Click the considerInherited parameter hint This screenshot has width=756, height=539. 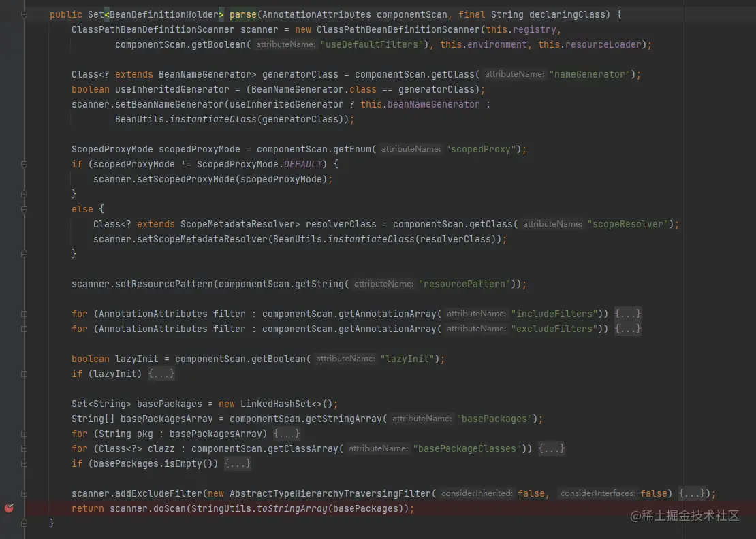point(477,493)
